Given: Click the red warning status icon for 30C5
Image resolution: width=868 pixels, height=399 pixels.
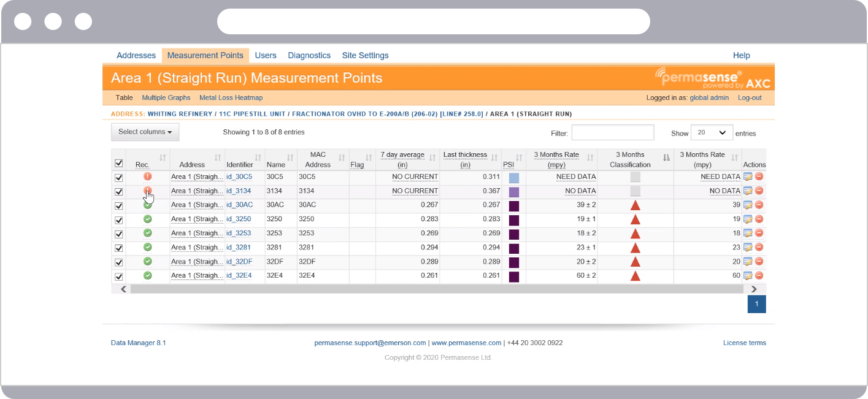Looking at the screenshot, I should point(147,176).
